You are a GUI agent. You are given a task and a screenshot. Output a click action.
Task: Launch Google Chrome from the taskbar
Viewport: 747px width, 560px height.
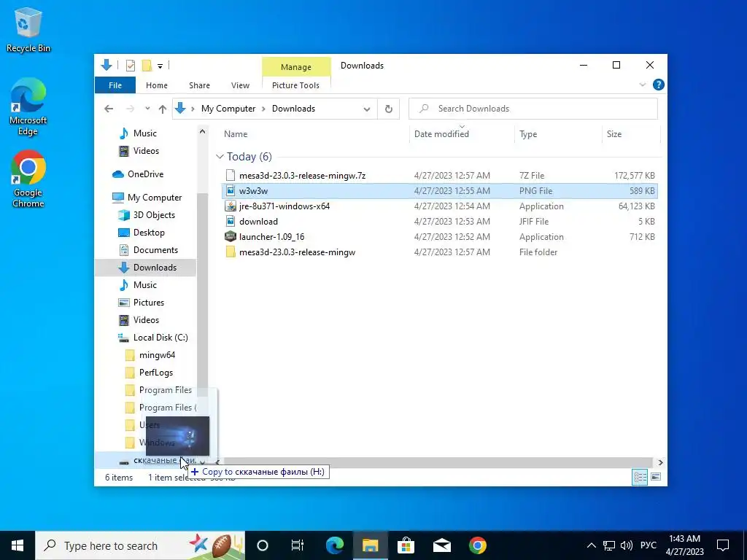(x=477, y=545)
